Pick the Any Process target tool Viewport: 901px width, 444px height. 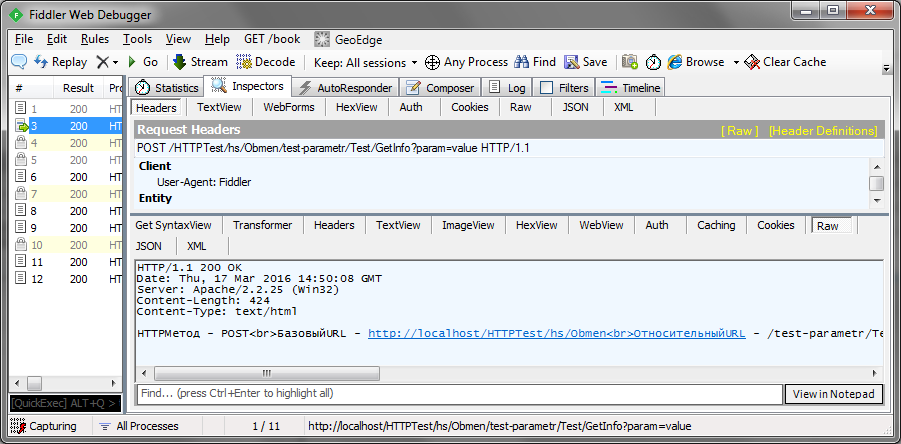click(x=466, y=62)
